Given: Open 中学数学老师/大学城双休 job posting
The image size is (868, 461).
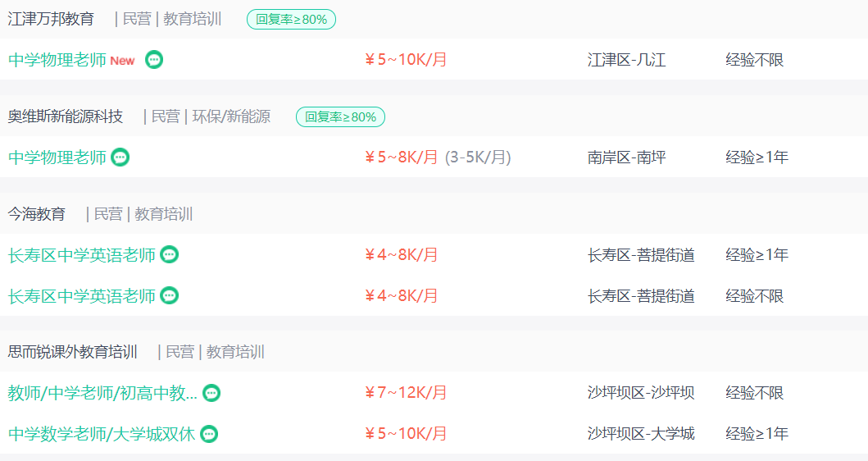Looking at the screenshot, I should click(x=102, y=434).
